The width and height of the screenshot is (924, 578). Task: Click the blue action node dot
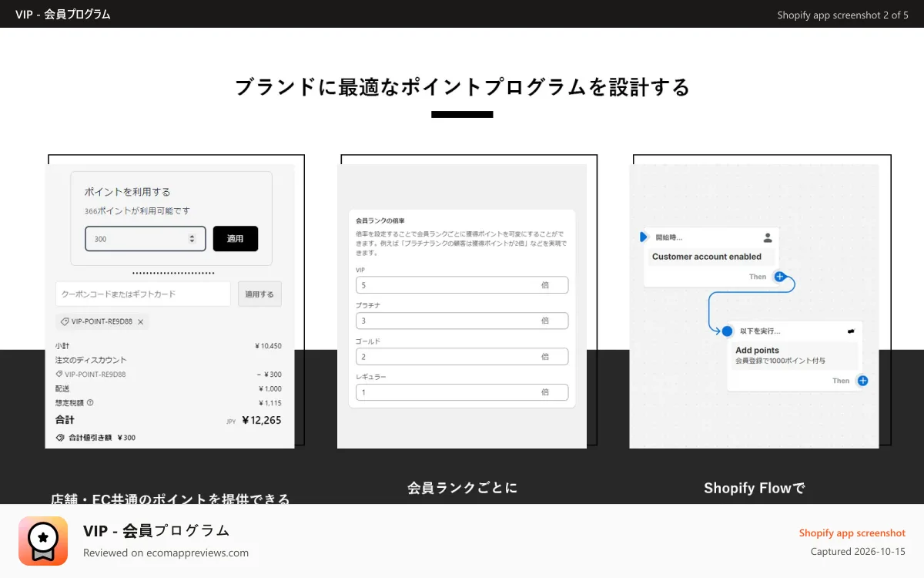point(727,331)
